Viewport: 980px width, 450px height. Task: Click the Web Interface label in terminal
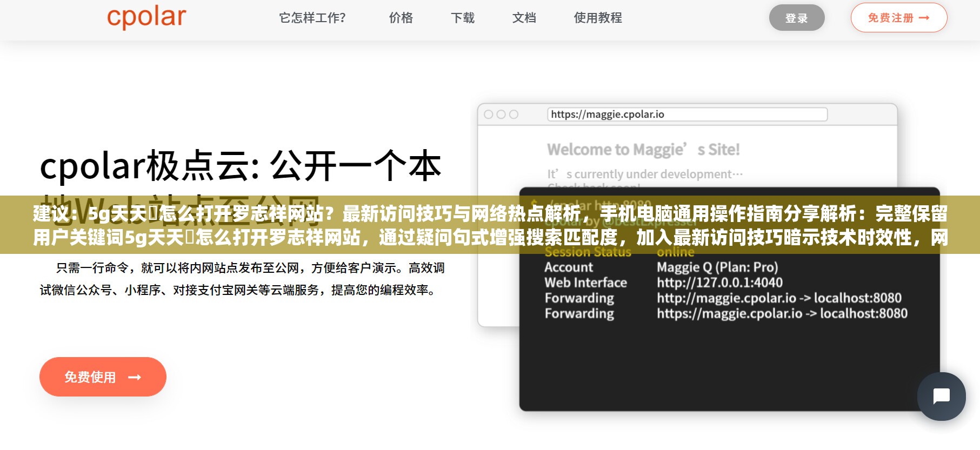coord(585,283)
